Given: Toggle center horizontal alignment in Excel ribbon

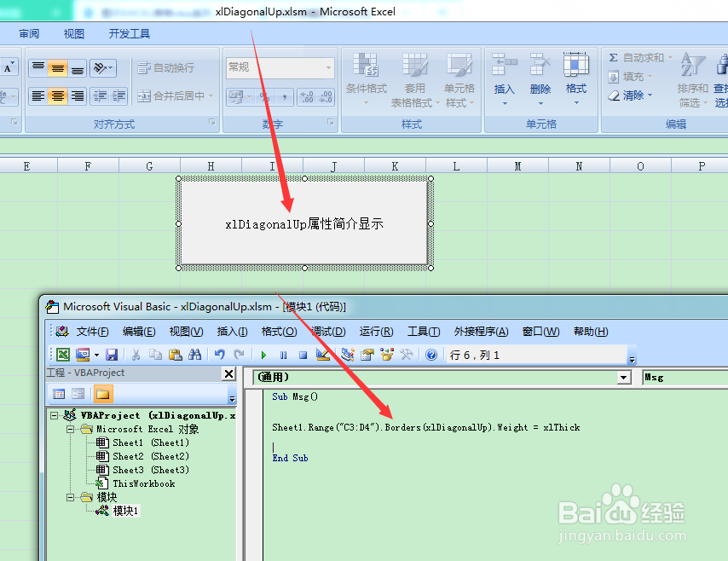Looking at the screenshot, I should (58, 96).
